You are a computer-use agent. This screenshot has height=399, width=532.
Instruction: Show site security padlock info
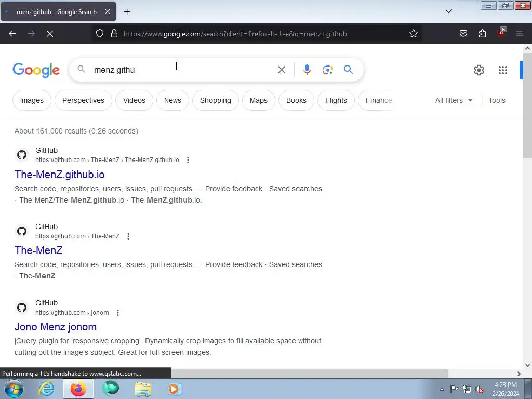[x=114, y=34]
